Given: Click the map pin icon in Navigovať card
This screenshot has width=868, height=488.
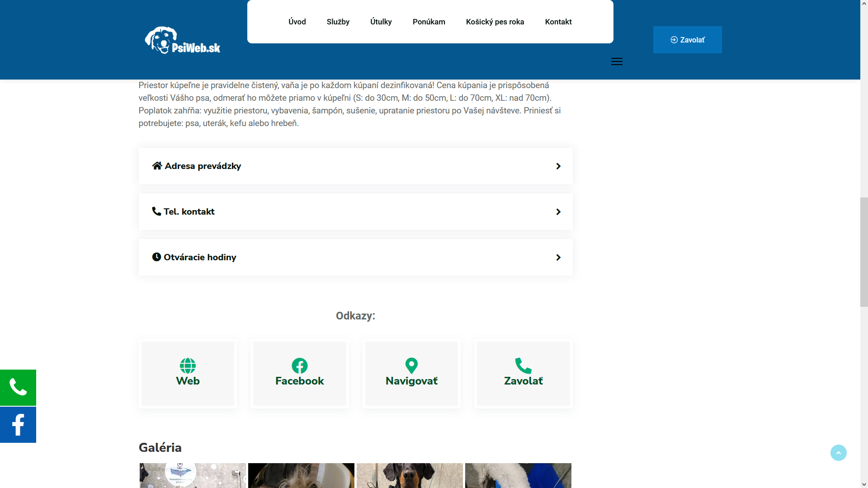Looking at the screenshot, I should click(x=411, y=366).
